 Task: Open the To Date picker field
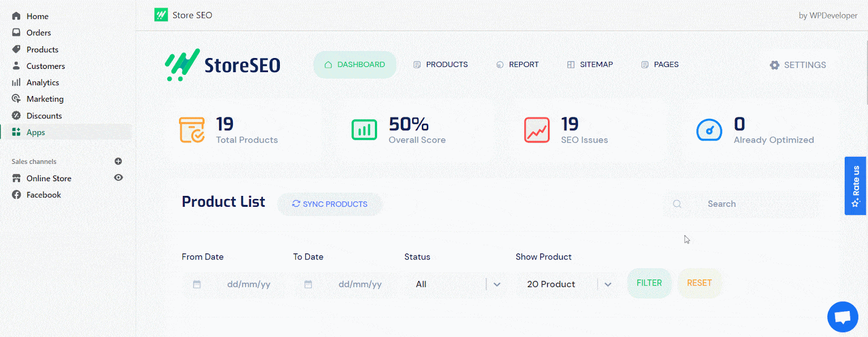[x=344, y=284]
